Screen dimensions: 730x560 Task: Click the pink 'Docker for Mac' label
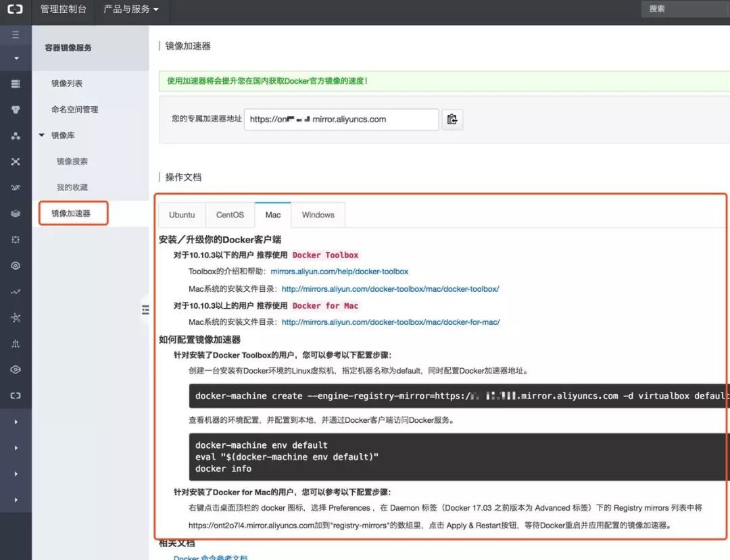(x=325, y=305)
